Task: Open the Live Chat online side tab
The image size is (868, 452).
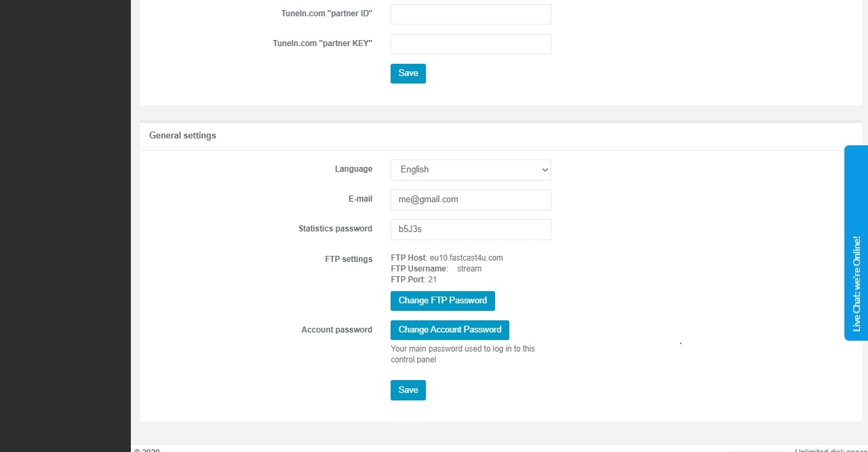Action: coord(856,243)
